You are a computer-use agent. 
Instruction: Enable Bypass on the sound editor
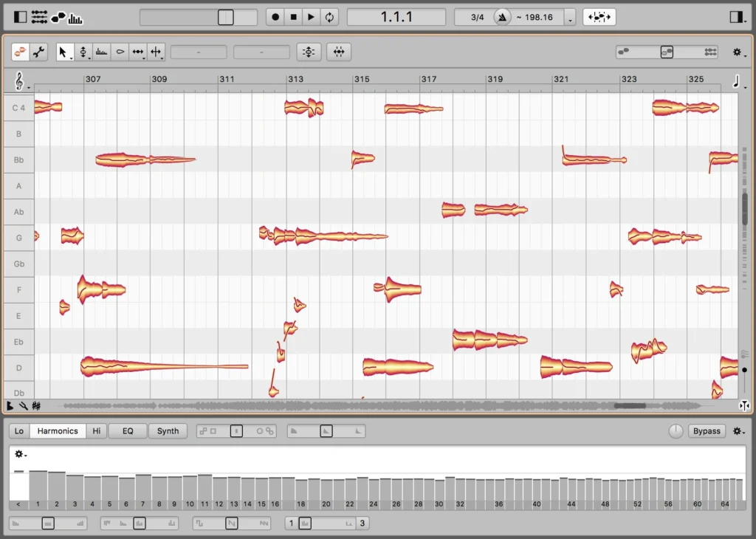click(707, 430)
